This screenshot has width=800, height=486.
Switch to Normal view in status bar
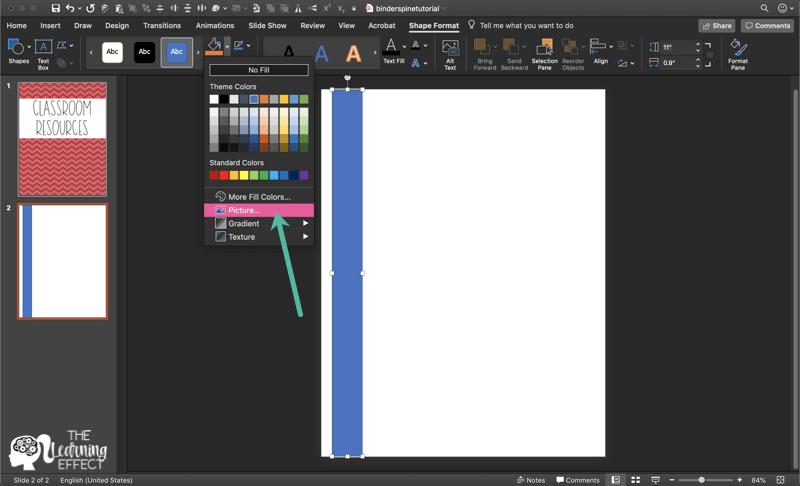coord(616,480)
